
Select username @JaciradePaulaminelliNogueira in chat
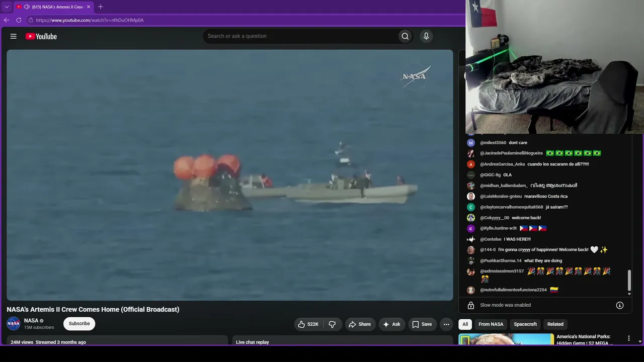point(511,153)
